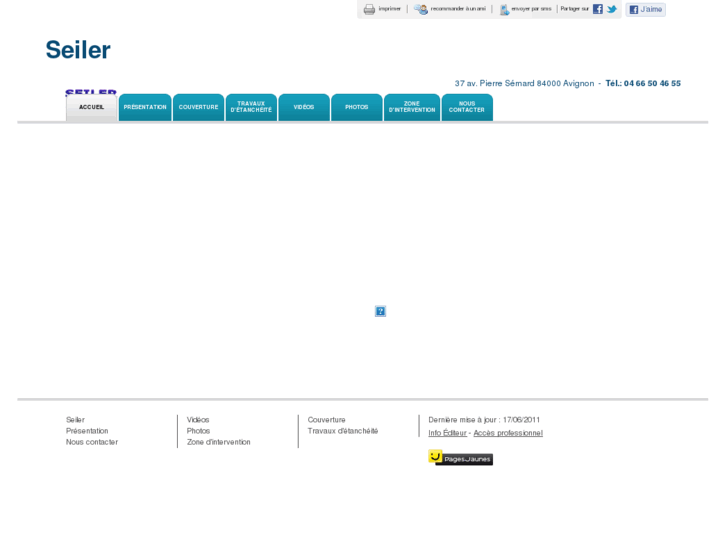
Task: Share on Twitter bird icon
Action: (612, 9)
